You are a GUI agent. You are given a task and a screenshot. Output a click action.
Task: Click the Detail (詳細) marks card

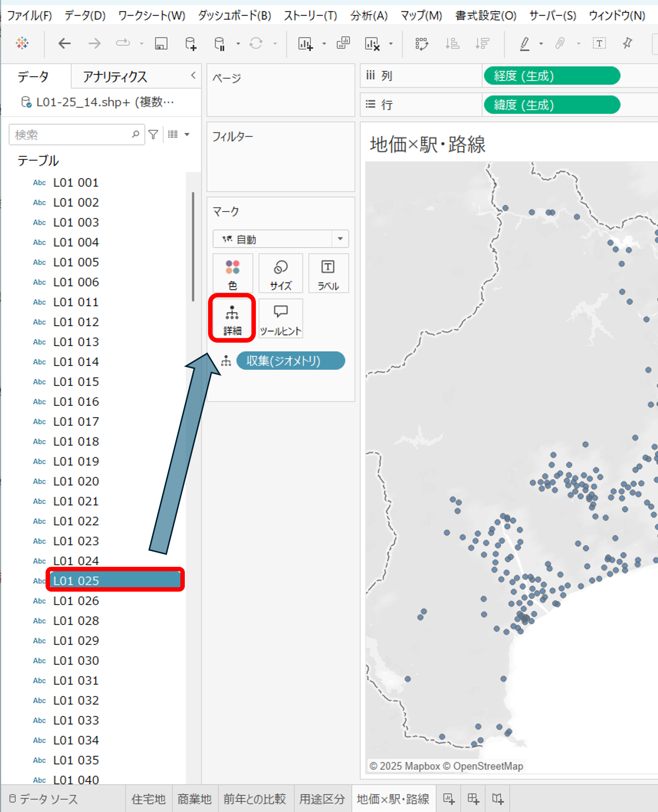point(232,318)
